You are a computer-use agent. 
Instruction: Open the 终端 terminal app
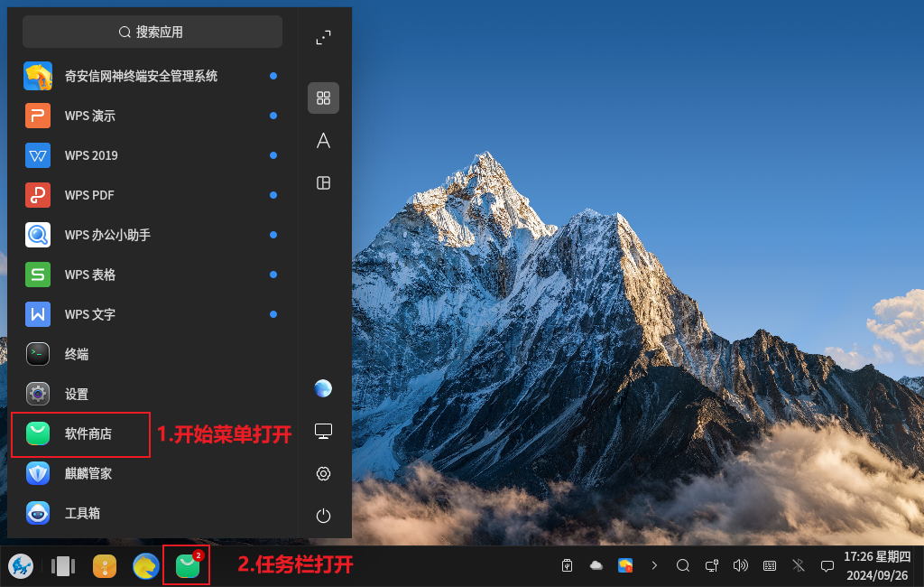point(77,355)
